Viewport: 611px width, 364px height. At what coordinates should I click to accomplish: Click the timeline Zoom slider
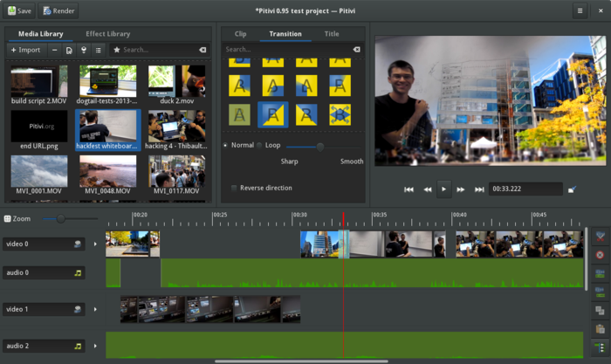click(x=61, y=218)
